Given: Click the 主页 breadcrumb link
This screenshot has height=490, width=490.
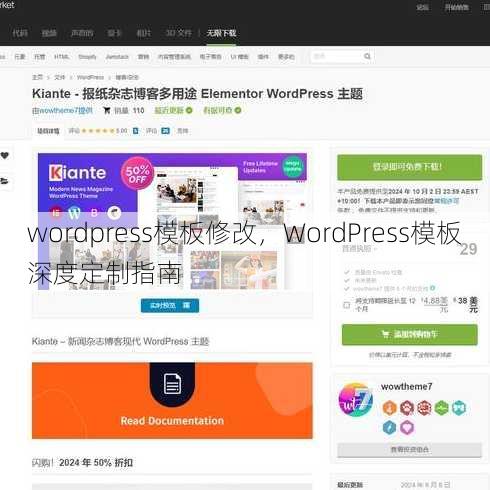Looking at the screenshot, I should [37, 77].
